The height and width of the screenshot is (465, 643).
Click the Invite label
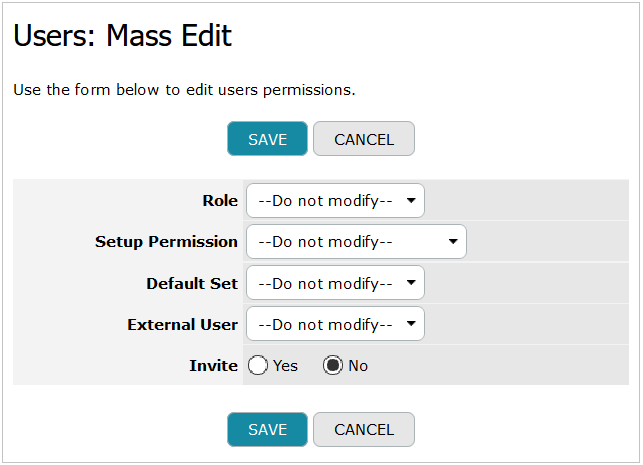coord(213,365)
